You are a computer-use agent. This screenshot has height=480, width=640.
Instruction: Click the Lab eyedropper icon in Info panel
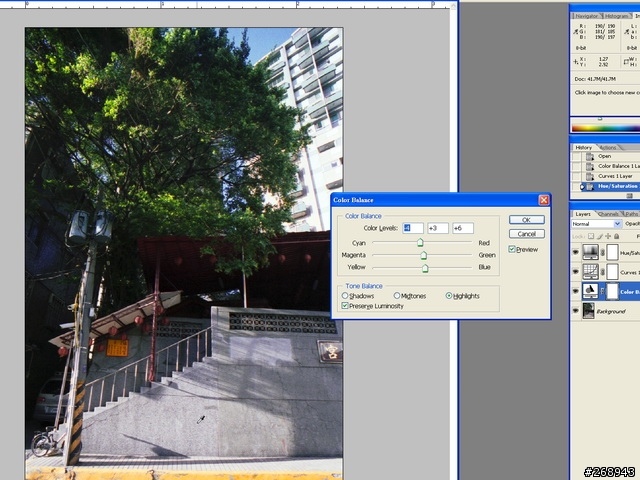tap(627, 31)
